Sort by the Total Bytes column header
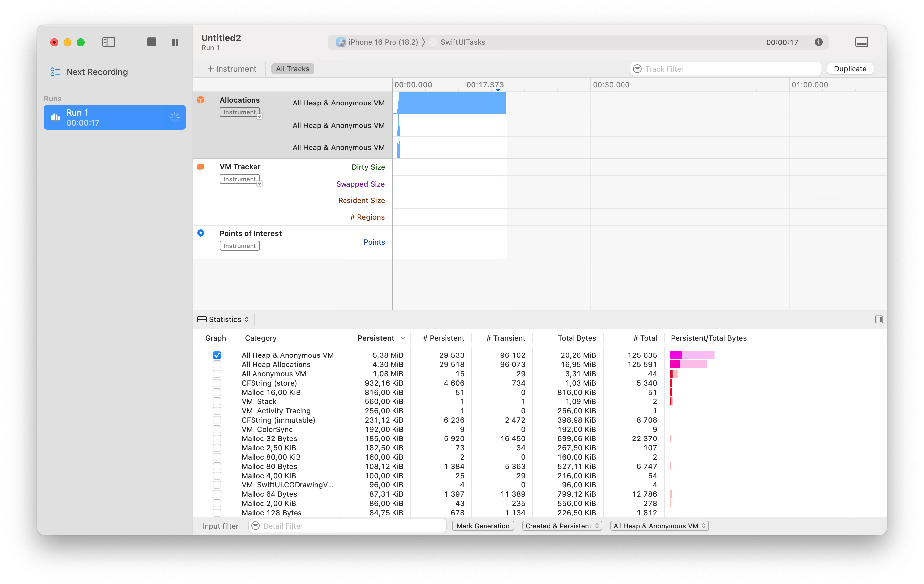The width and height of the screenshot is (924, 584). [x=577, y=338]
